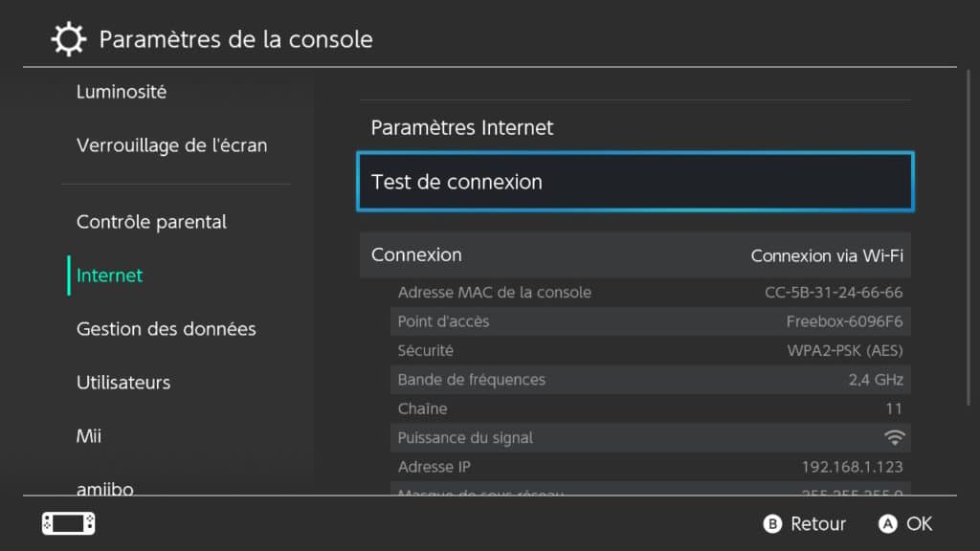Click the B button Retour icon
The width and height of the screenshot is (980, 551).
tap(772, 523)
